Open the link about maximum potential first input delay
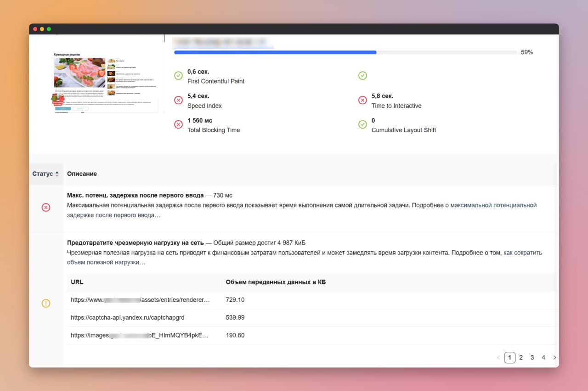The width and height of the screenshot is (588, 391). pos(302,210)
